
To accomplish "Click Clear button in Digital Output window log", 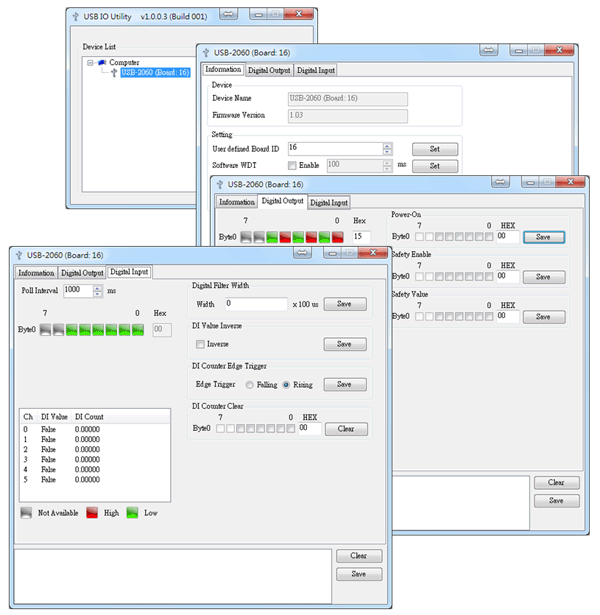I will tap(556, 483).
